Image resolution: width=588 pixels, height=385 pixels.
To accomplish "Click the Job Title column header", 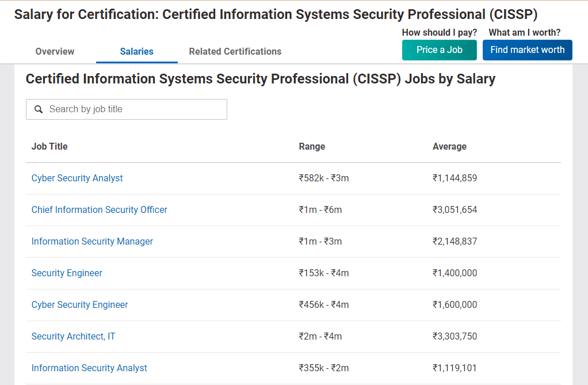I will (x=49, y=147).
